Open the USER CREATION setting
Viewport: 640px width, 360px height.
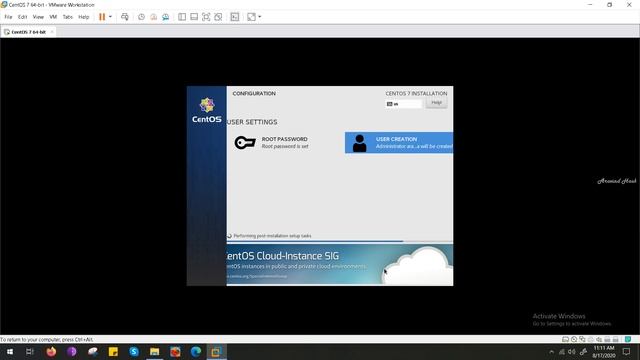[x=399, y=142]
